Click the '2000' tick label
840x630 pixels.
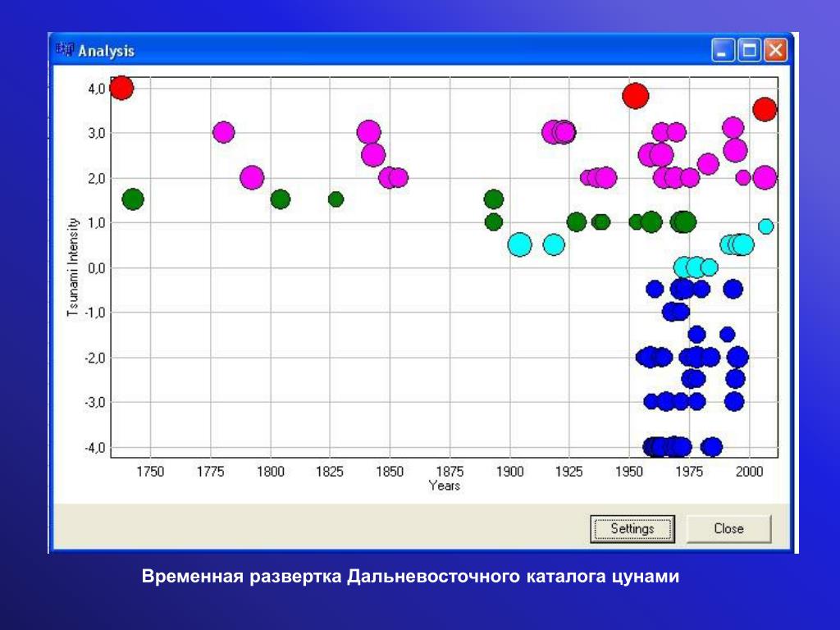[x=749, y=472]
